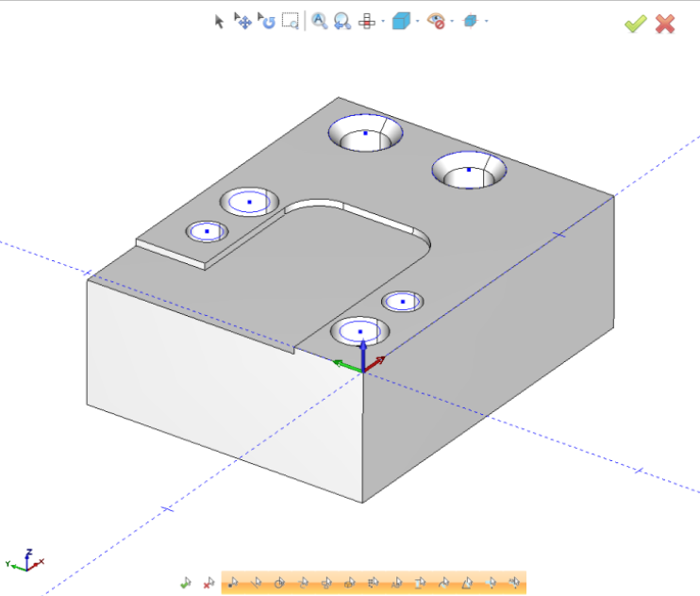This screenshot has height=596, width=700.
Task: Expand the blue cube display style dropdown
Action: [x=417, y=21]
